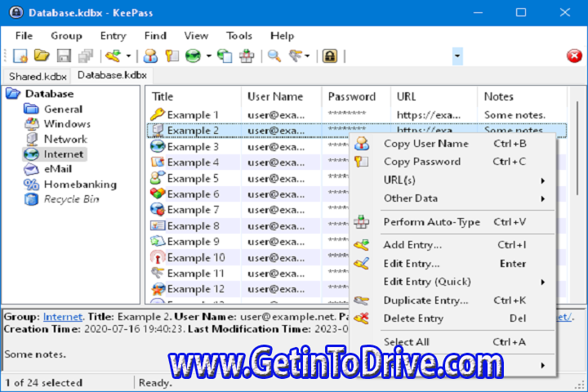This screenshot has width=588, height=392.
Task: Choose Delete Entry in context menu
Action: click(452, 318)
